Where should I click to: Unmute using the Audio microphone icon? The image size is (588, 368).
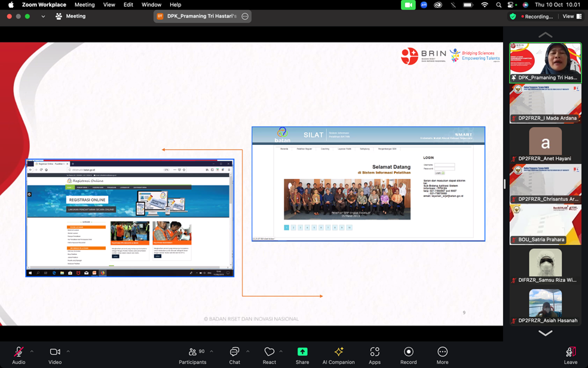point(19,352)
